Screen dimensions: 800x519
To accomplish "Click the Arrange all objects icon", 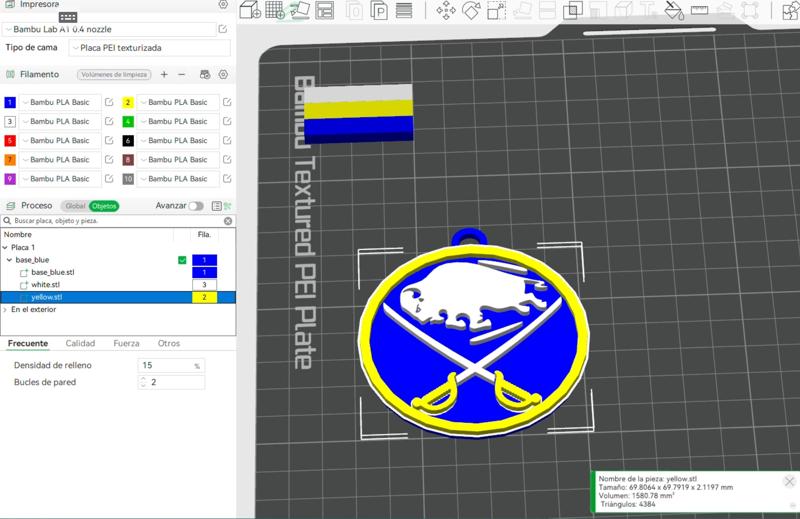I will coord(324,10).
